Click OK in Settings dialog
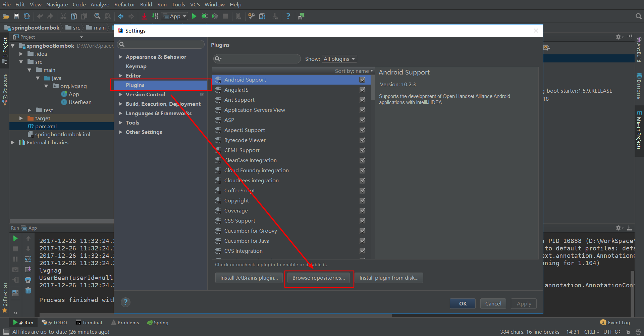 [463, 304]
